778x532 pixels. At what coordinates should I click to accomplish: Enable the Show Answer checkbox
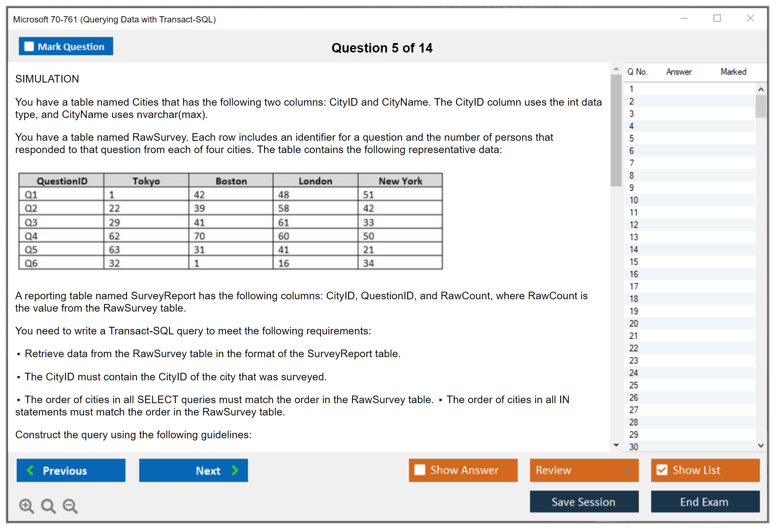(420, 470)
